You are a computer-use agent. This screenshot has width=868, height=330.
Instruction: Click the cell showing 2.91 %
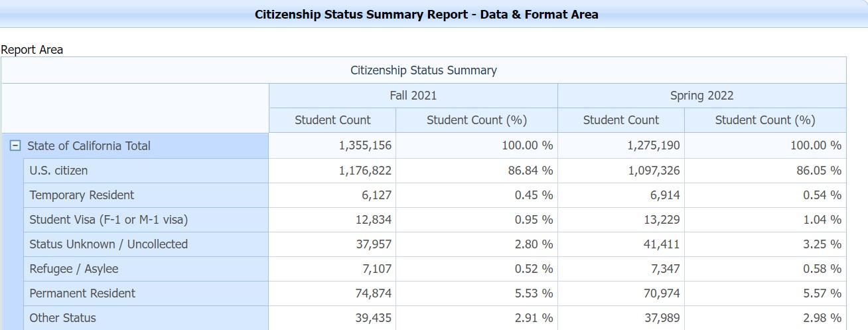click(x=476, y=318)
